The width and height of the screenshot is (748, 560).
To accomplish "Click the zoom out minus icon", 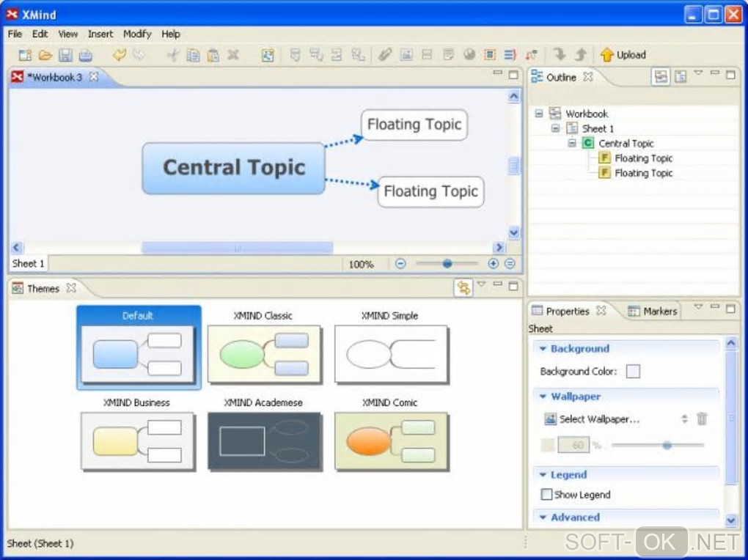I will pos(400,263).
